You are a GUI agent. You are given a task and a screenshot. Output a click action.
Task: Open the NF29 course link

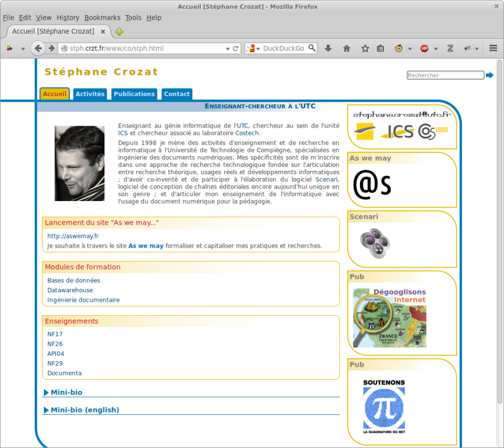pos(55,363)
